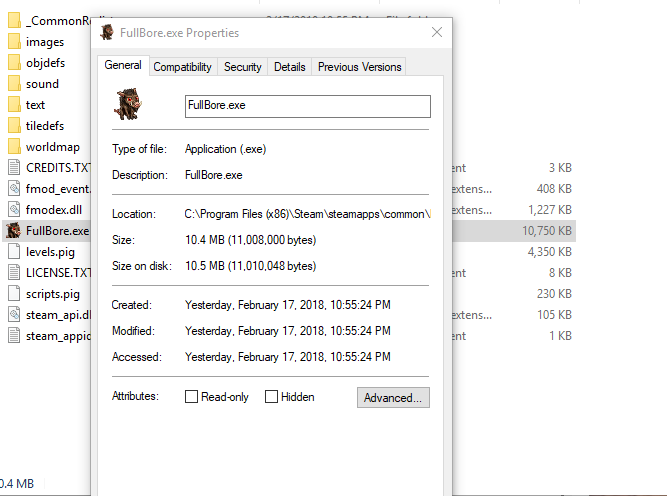This screenshot has width=667, height=496.
Task: Click the Location path value
Action: 307,214
